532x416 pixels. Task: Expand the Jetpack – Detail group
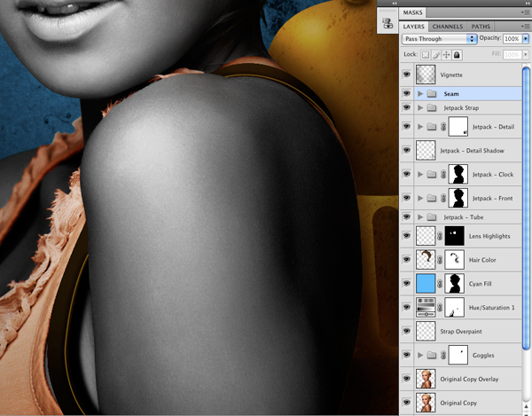click(x=420, y=127)
